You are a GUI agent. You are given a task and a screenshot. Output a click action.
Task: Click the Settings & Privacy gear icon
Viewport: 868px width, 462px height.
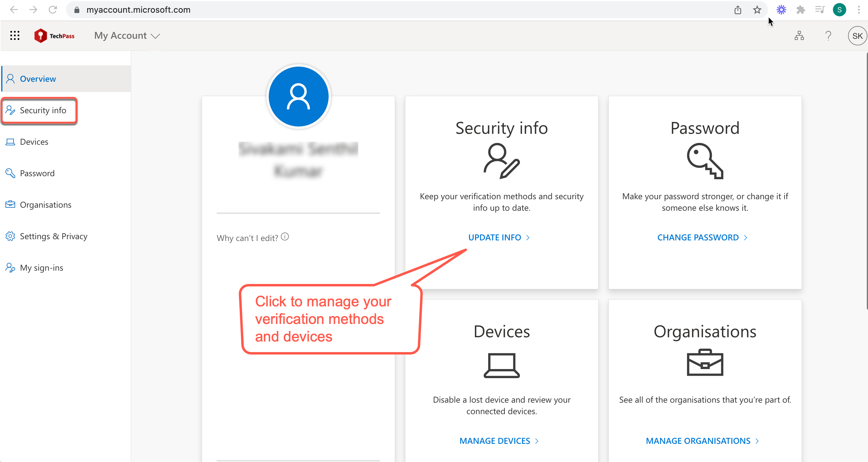[10, 236]
